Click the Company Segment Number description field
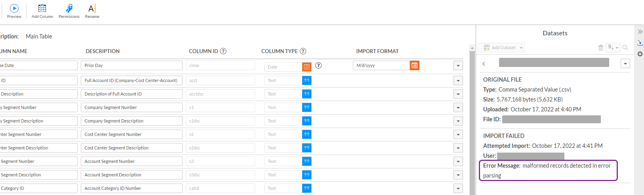Viewport: 644px width, 195px height. 131,107
